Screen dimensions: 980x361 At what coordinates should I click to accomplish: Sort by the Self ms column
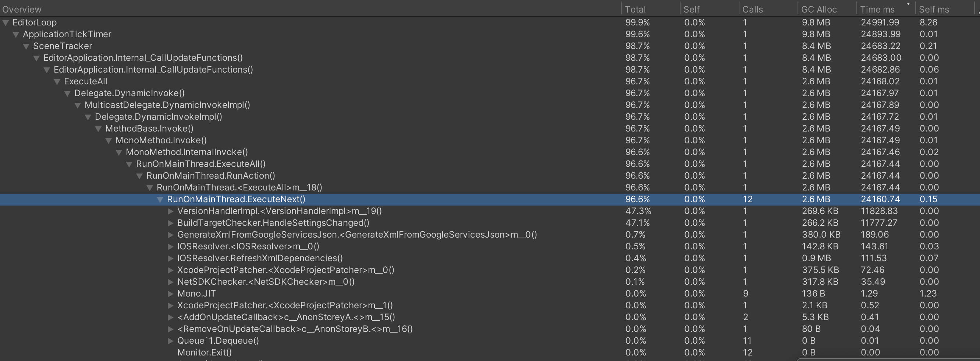pyautogui.click(x=934, y=9)
